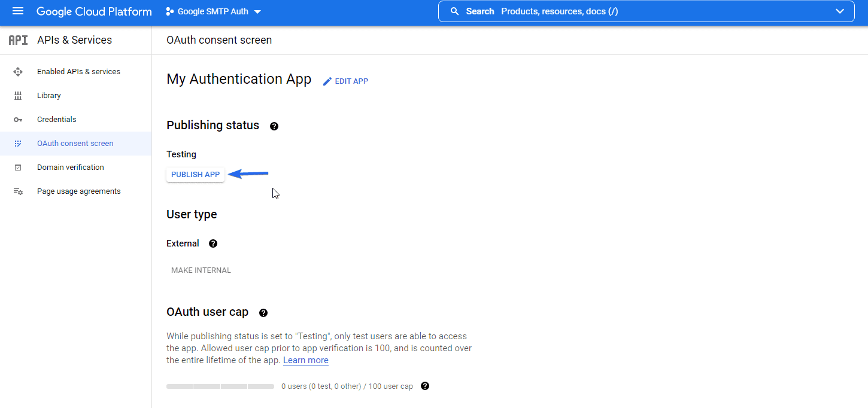Open the OAuth user cap help icon

pos(263,313)
